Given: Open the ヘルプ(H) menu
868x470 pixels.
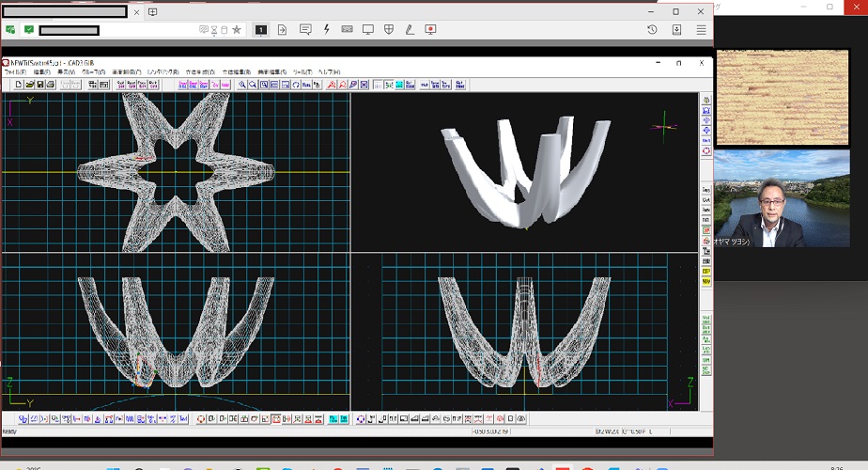Looking at the screenshot, I should (x=330, y=72).
